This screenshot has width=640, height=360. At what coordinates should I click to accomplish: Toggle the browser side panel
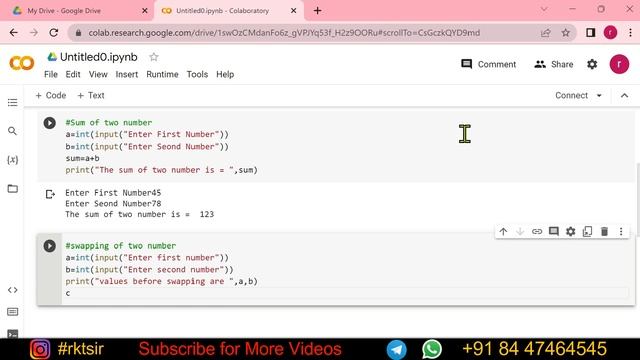tap(590, 33)
